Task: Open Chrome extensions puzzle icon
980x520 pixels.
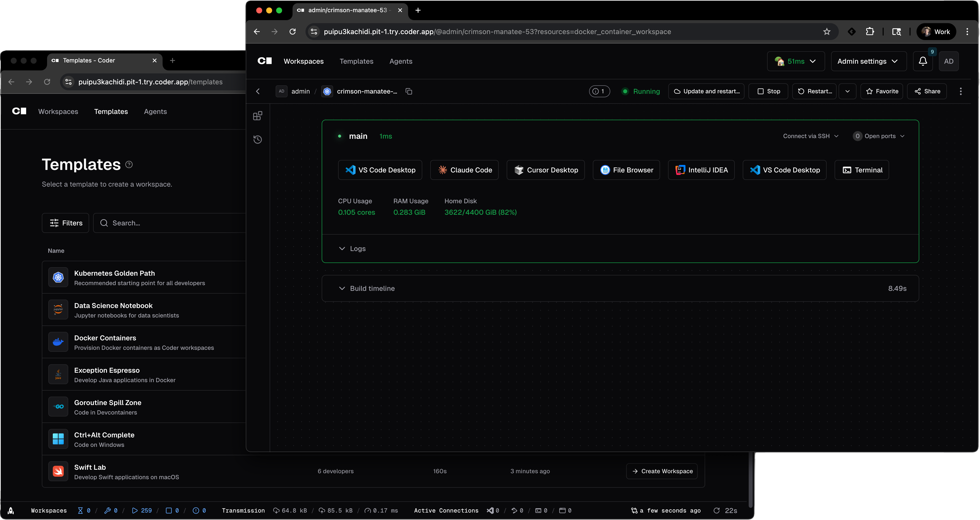Action: click(x=870, y=32)
